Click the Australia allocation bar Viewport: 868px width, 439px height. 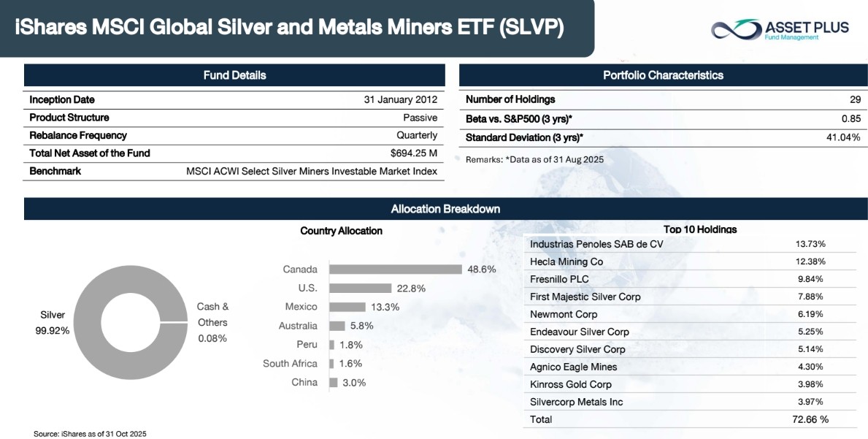[337, 326]
